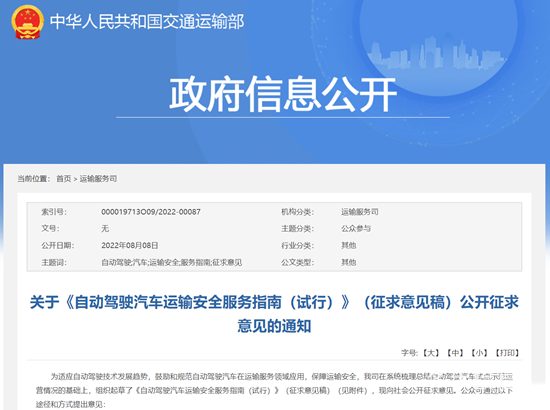
Task: Click the 运输服务司 agency category value
Action: click(x=360, y=212)
